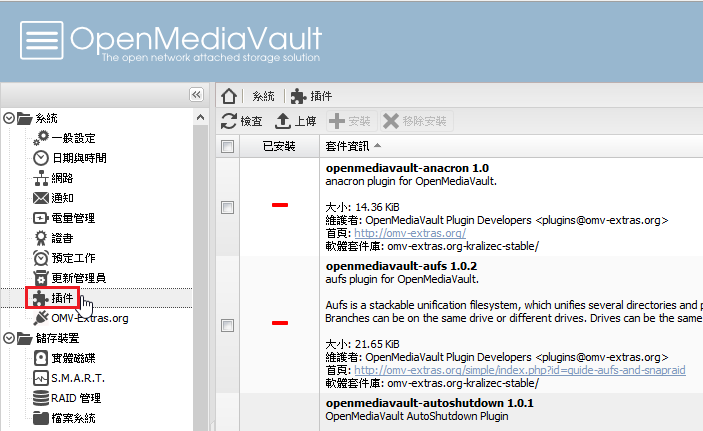
Task: Sort by 套件資訊 column header
Action: pyautogui.click(x=511, y=146)
